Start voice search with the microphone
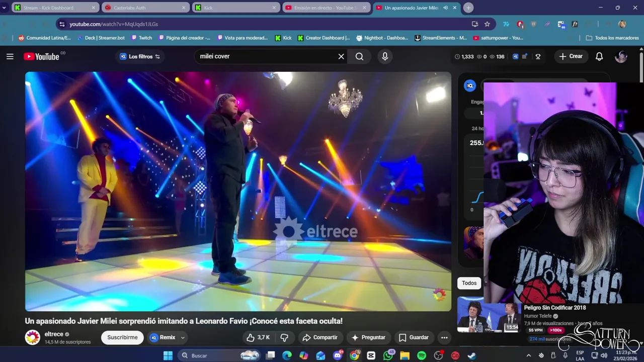644x362 pixels. [x=385, y=56]
